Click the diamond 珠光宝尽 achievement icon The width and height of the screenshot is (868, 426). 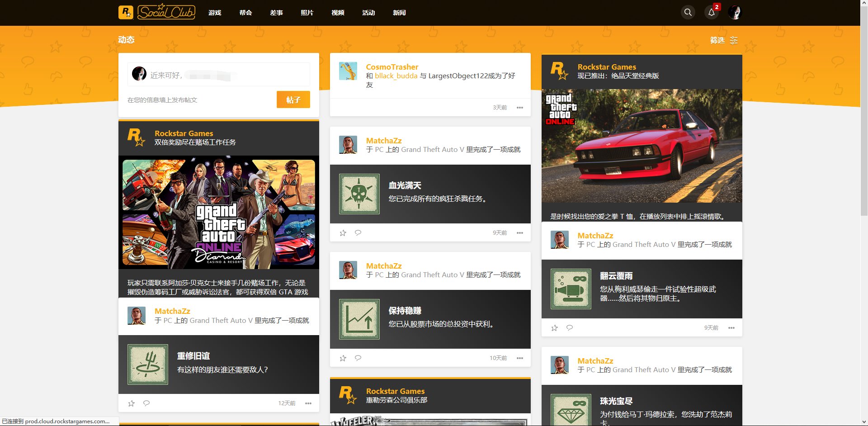pyautogui.click(x=571, y=409)
